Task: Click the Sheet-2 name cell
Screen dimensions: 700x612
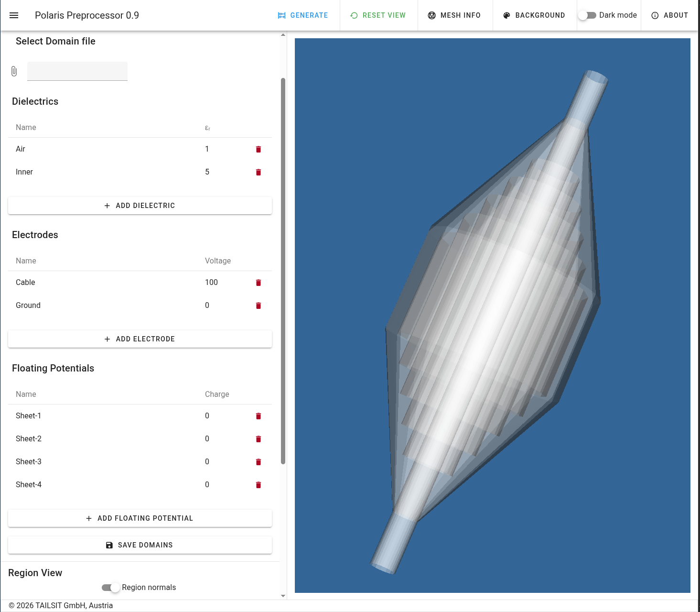Action: [x=29, y=439]
